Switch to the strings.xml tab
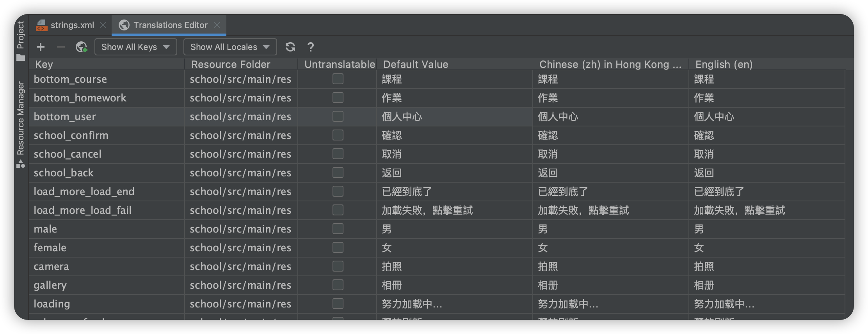The width and height of the screenshot is (868, 334). (x=71, y=25)
